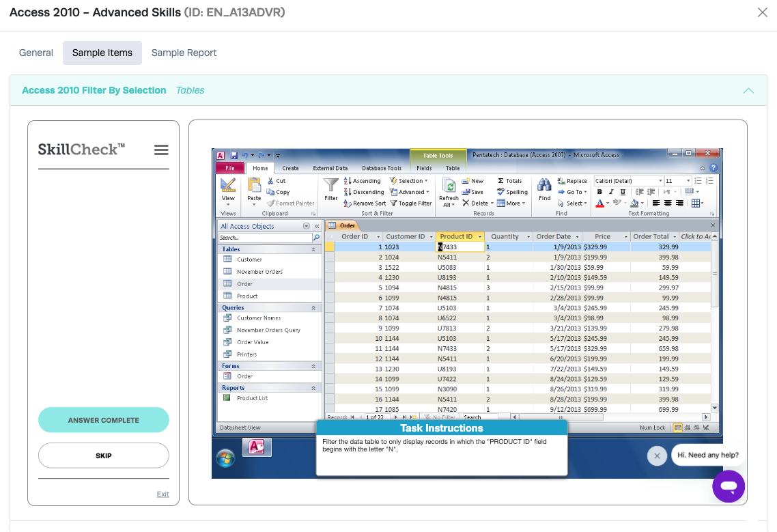Viewport: 777px width, 532px height.
Task: Toggle numbered list formatting
Action: point(709,181)
